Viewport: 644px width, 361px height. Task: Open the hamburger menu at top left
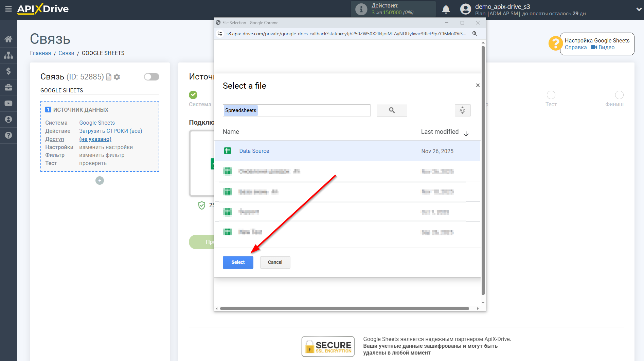point(8,9)
